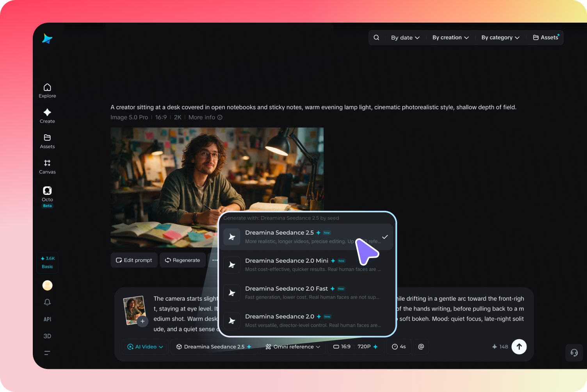587x392 pixels.
Task: Expand the By category filter
Action: (x=500, y=37)
